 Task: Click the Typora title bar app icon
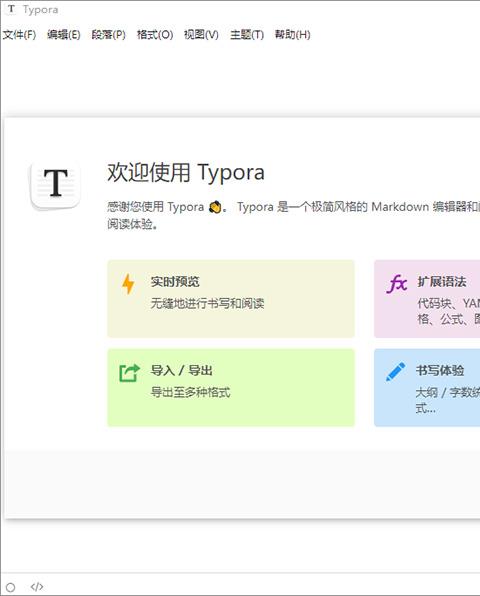(x=11, y=9)
